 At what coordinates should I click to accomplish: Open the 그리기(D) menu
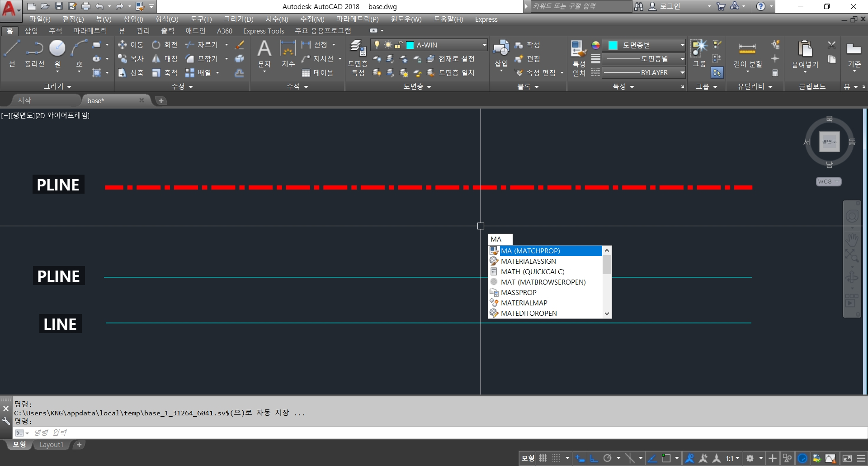[x=239, y=19]
